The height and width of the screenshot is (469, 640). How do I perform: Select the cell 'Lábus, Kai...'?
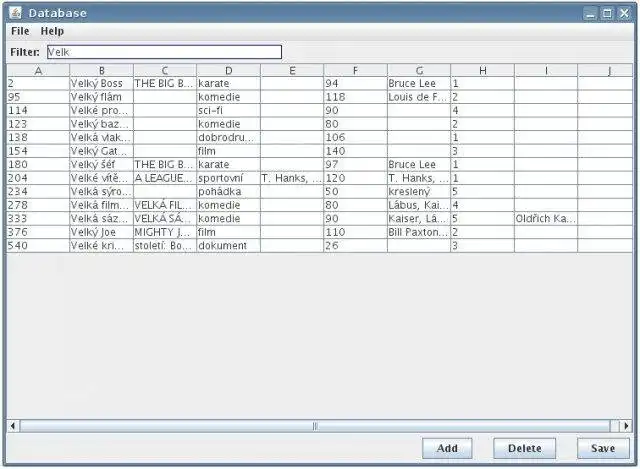[x=419, y=205]
